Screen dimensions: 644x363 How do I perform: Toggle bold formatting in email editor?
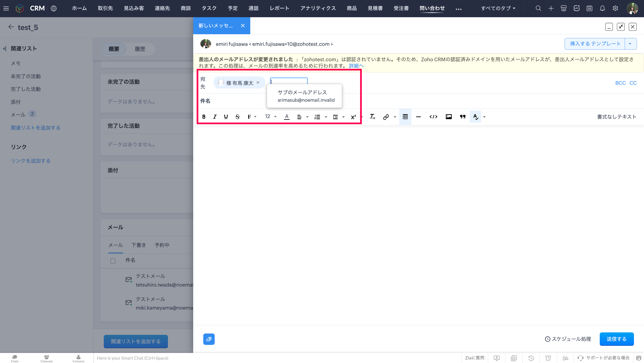pos(204,117)
